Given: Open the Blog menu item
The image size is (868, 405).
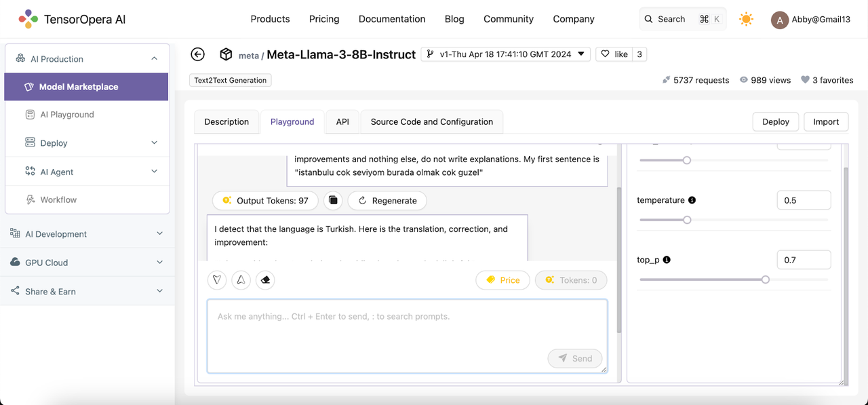Looking at the screenshot, I should 454,19.
